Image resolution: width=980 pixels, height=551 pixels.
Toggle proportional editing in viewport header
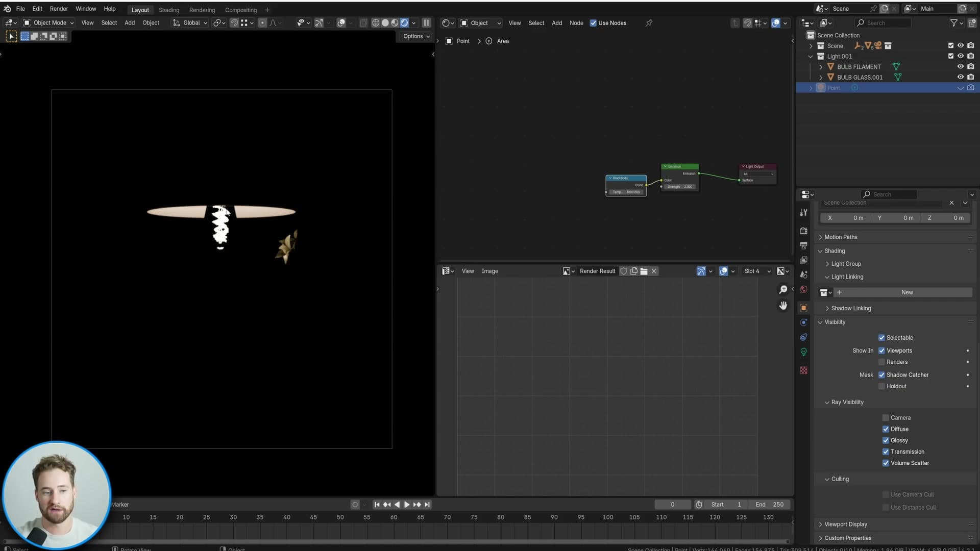[262, 23]
